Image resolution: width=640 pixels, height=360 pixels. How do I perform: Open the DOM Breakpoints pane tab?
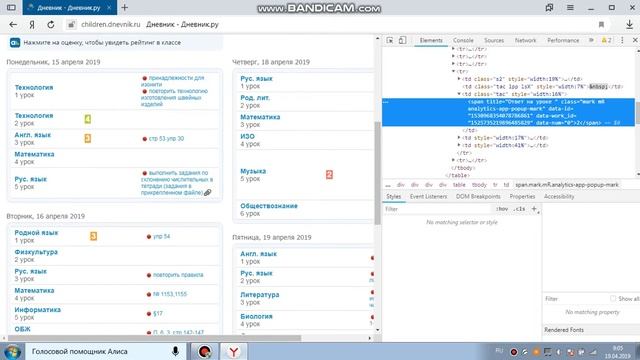[x=478, y=196]
